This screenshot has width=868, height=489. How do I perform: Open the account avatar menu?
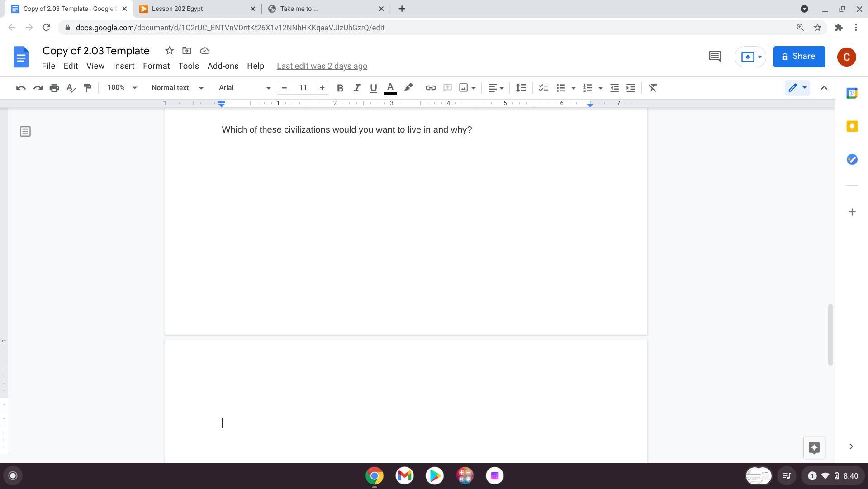pos(846,57)
